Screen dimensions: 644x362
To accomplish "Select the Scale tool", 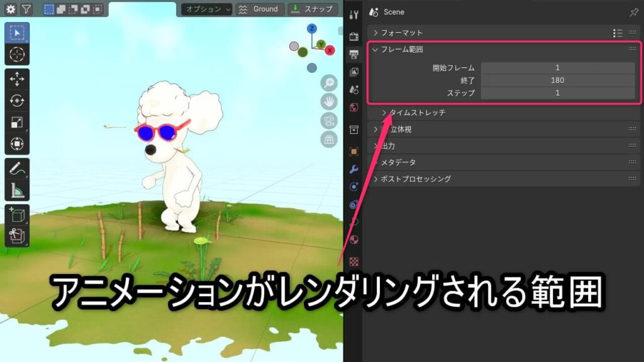I will pos(17,123).
